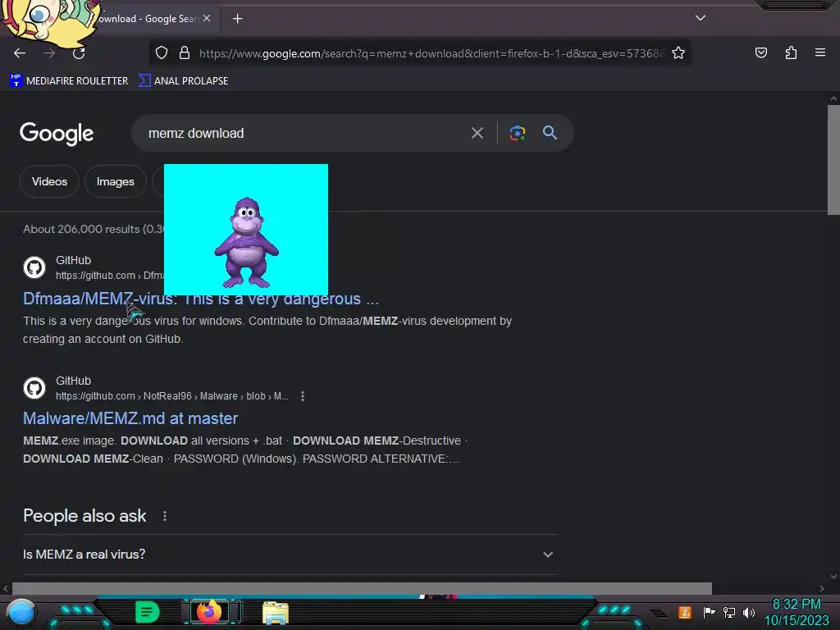Open Action Center flag icon
The image size is (840, 630).
point(709,612)
